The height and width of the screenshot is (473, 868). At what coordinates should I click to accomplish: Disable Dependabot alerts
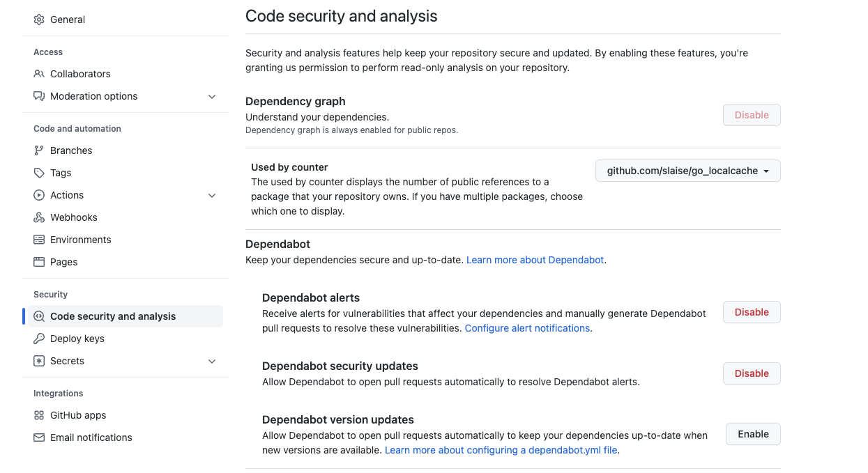pos(752,312)
